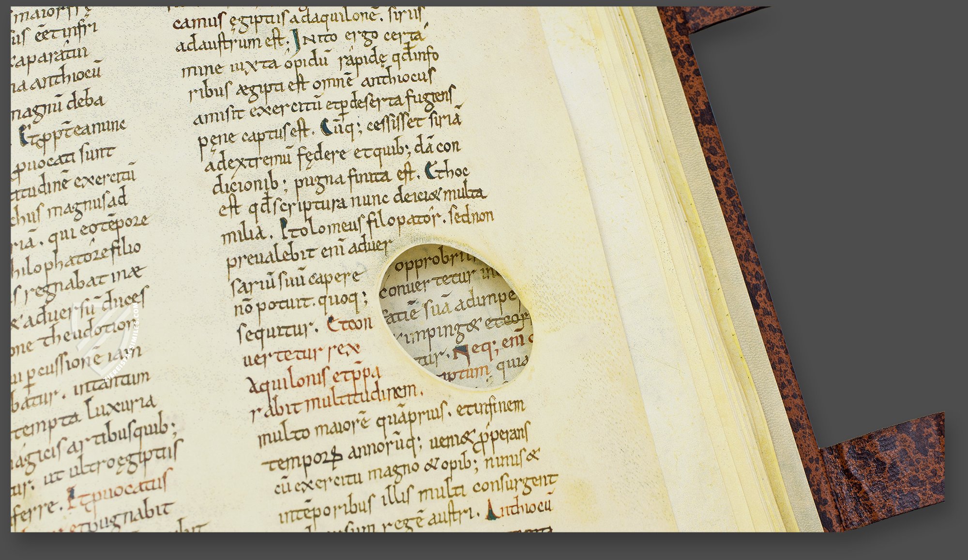This screenshot has height=560, width=968.
Task: Select the word "consurgent"
Action: (x=514, y=484)
